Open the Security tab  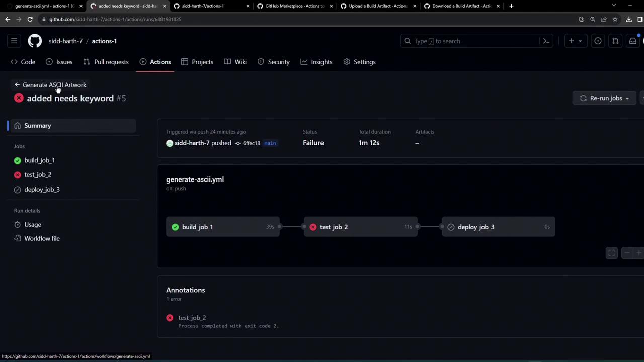[x=274, y=62]
